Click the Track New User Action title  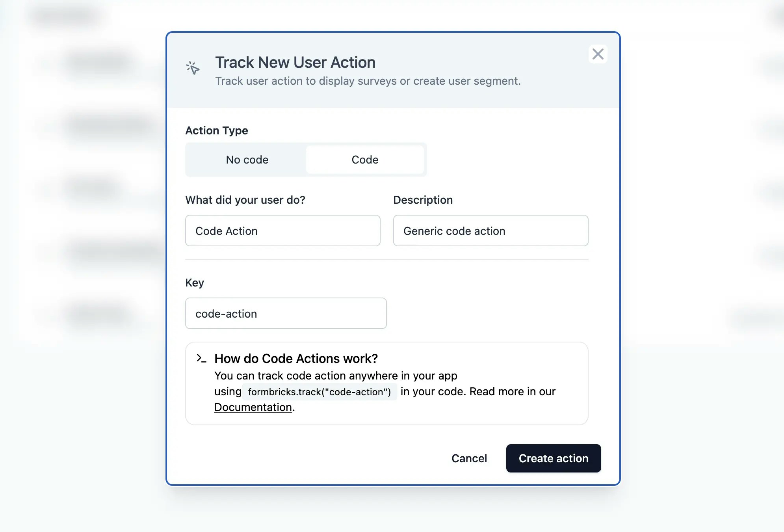[x=295, y=62]
